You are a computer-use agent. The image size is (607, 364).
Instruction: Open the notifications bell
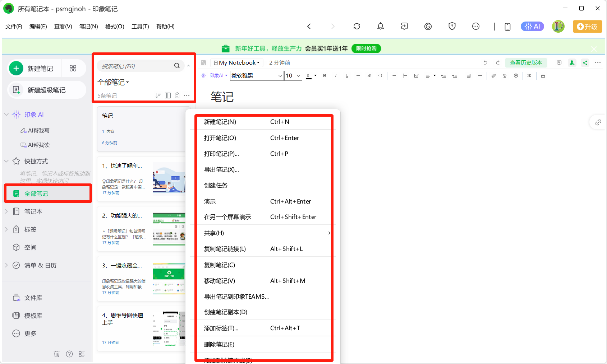click(x=381, y=26)
